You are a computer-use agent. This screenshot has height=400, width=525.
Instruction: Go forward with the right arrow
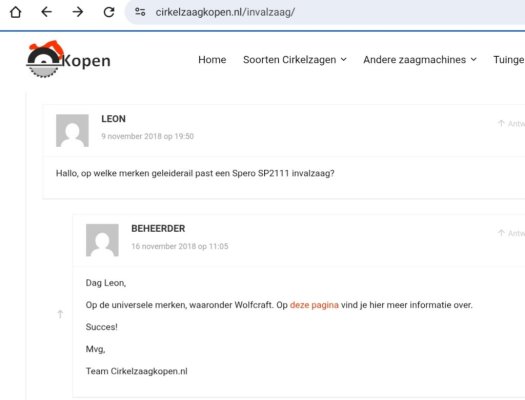[78, 12]
